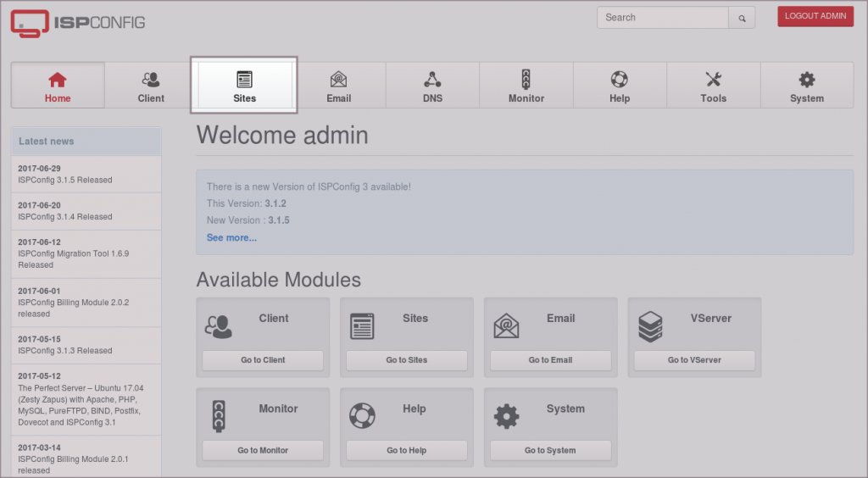The width and height of the screenshot is (868, 478).
Task: Click the Latest news header
Action: pyautogui.click(x=86, y=142)
